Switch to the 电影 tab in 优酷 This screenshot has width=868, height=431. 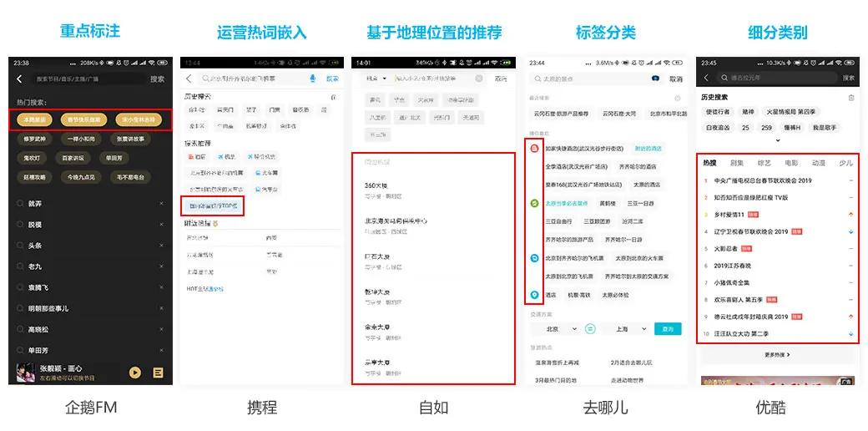[x=791, y=163]
